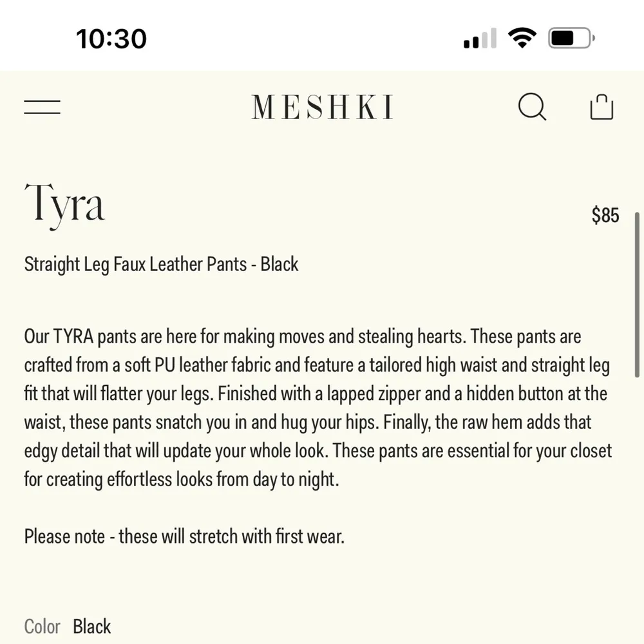
Task: Select the Black color option
Action: (x=92, y=626)
